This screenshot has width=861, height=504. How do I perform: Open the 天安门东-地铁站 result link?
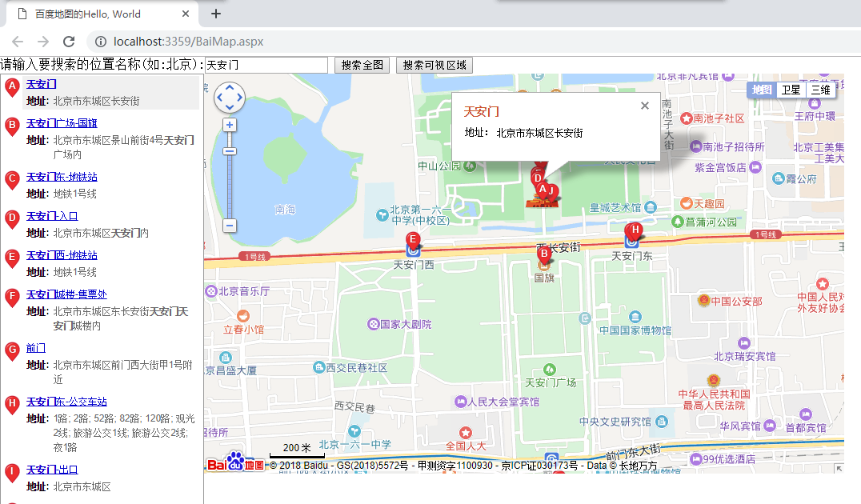click(62, 177)
